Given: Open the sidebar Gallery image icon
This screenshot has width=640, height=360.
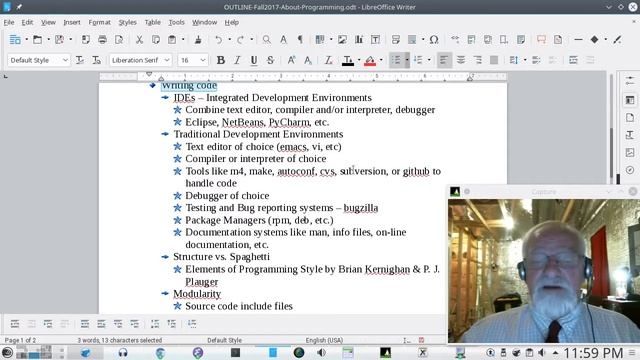Looking at the screenshot, I should click(630, 153).
